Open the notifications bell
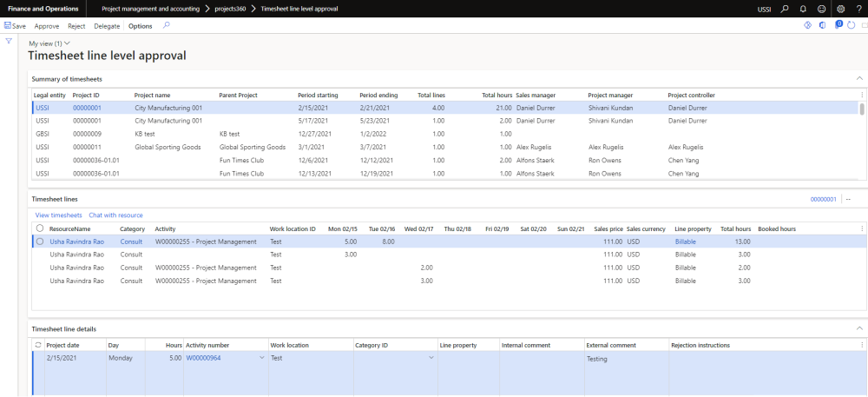Viewport: 868px width, 397px height. (802, 9)
